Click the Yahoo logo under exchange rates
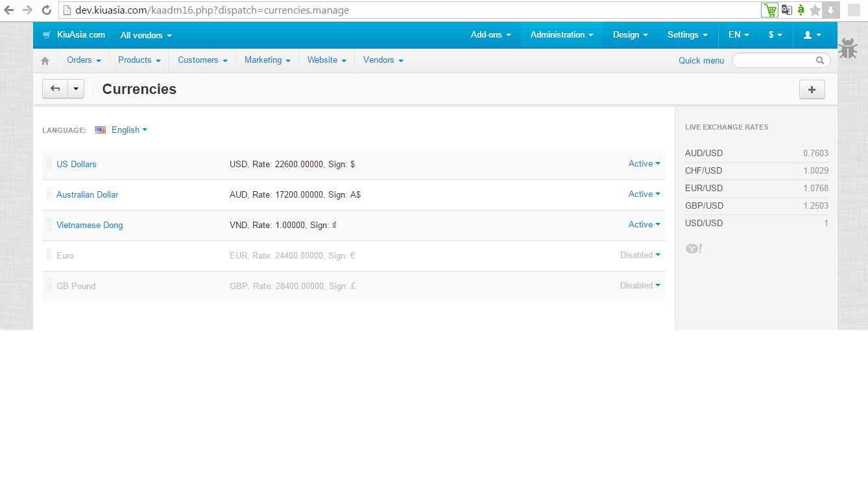The height and width of the screenshot is (477, 868). (x=693, y=248)
